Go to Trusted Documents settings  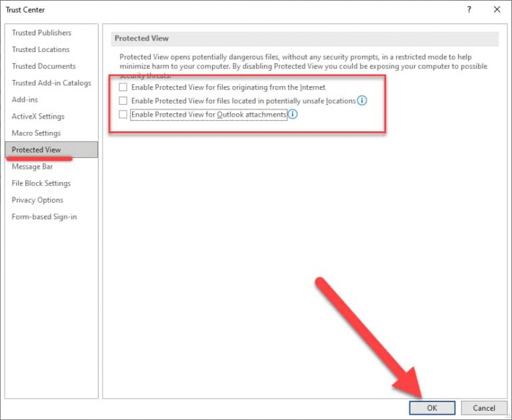coord(43,66)
